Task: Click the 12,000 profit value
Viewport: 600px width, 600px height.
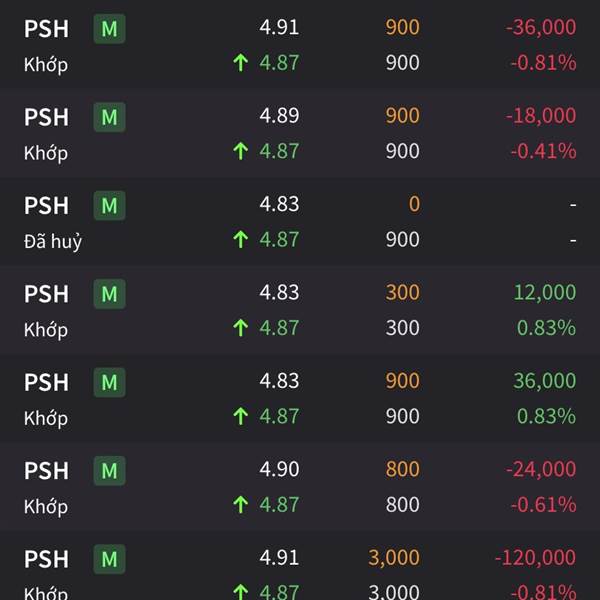Action: pyautogui.click(x=545, y=292)
